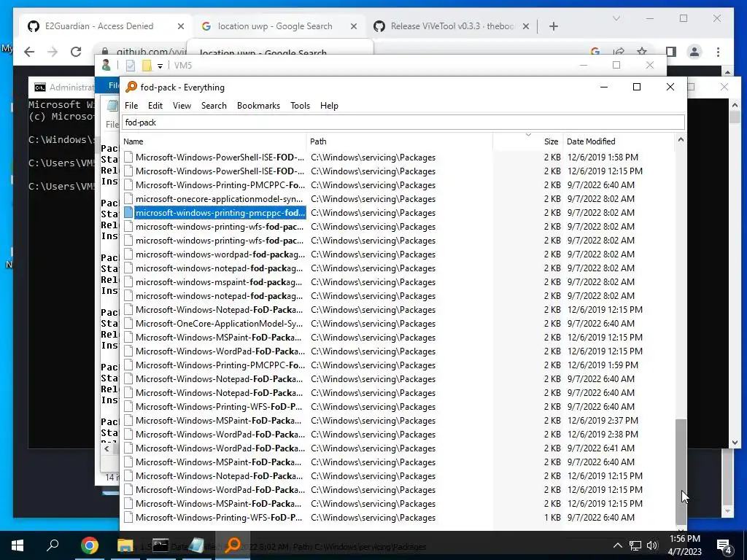Screen dimensions: 747x560
Task: Sort results by the Name column header
Action: tap(214, 141)
